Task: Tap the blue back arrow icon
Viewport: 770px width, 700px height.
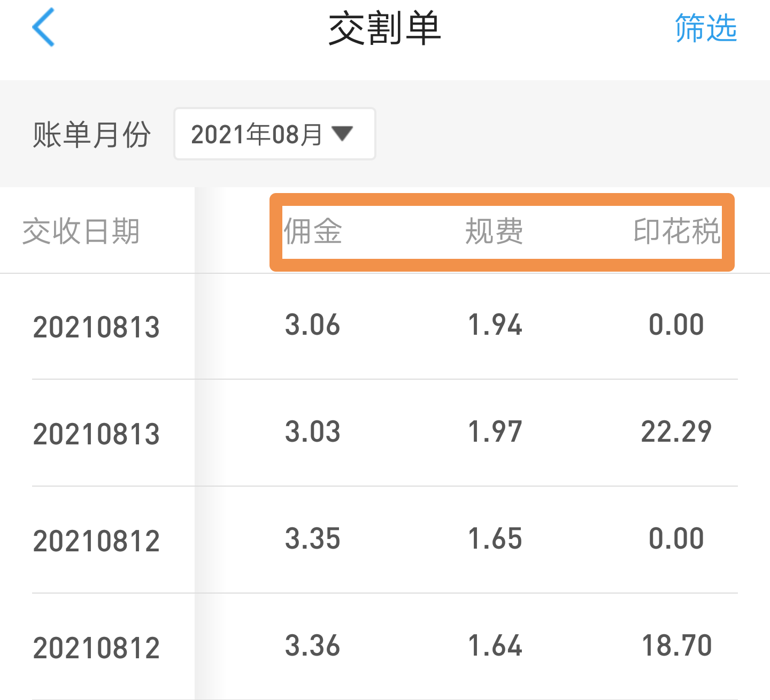Action: coord(43,27)
